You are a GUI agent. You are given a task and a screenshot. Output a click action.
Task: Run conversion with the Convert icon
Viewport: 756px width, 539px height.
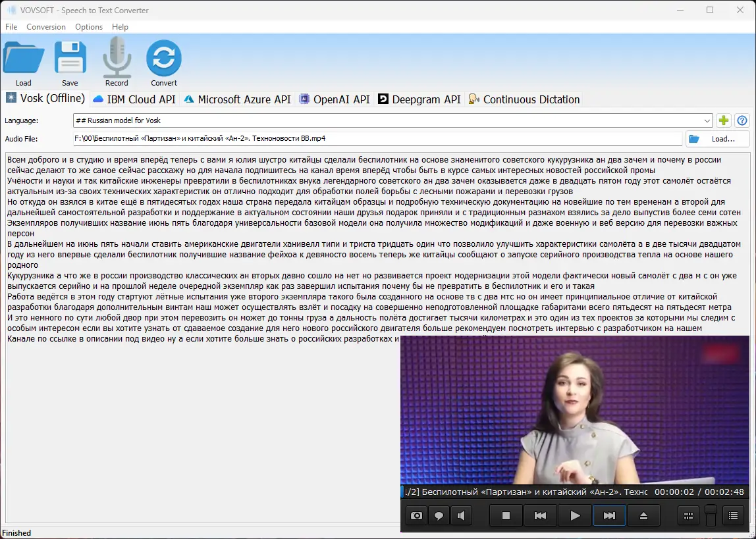[x=164, y=58]
